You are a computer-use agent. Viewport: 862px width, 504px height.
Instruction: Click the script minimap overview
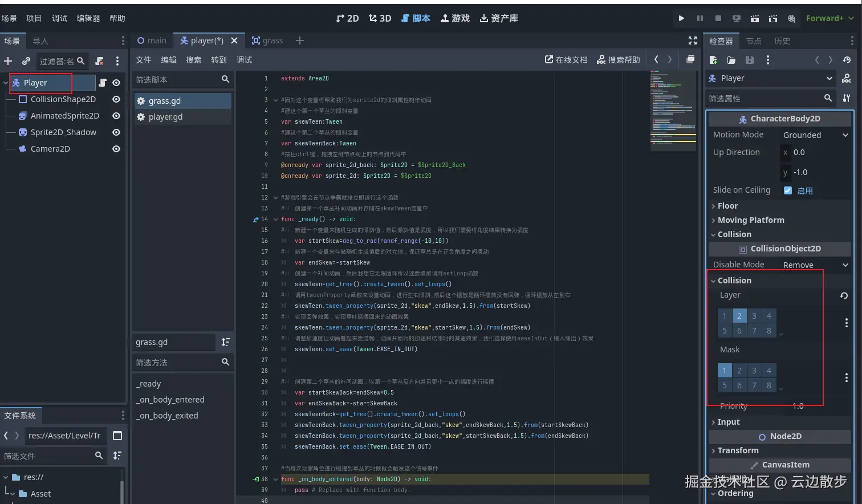pos(673,111)
